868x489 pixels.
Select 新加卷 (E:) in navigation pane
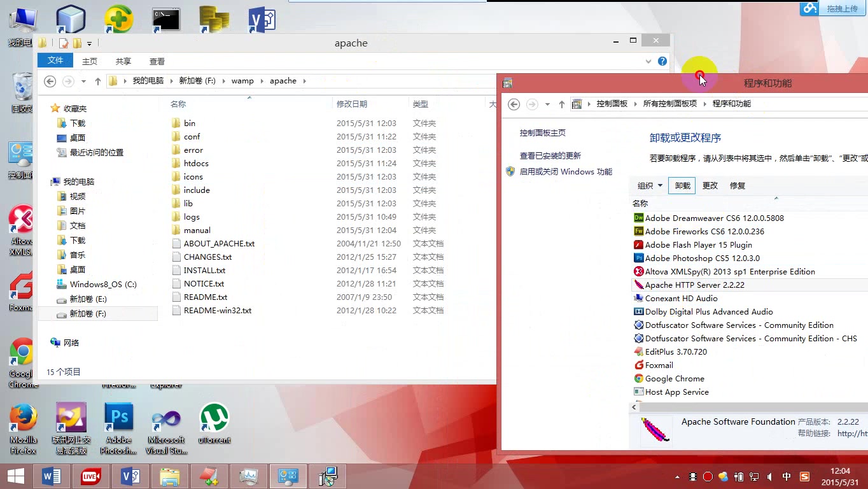pyautogui.click(x=88, y=299)
